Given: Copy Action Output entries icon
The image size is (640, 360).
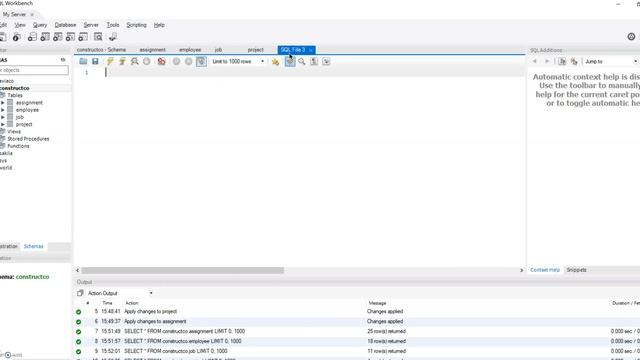Looking at the screenshot, I should pos(80,293).
